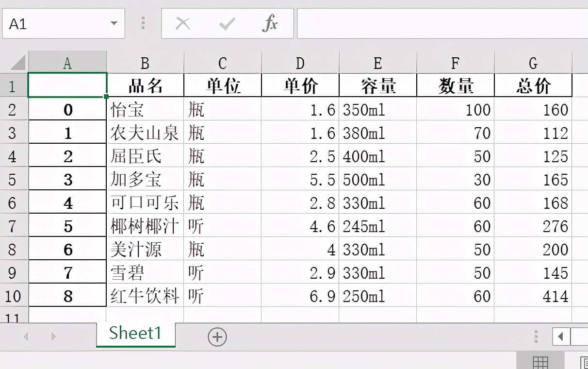Select the quantity cell 30
This screenshot has width=588, height=369.
pyautogui.click(x=456, y=179)
